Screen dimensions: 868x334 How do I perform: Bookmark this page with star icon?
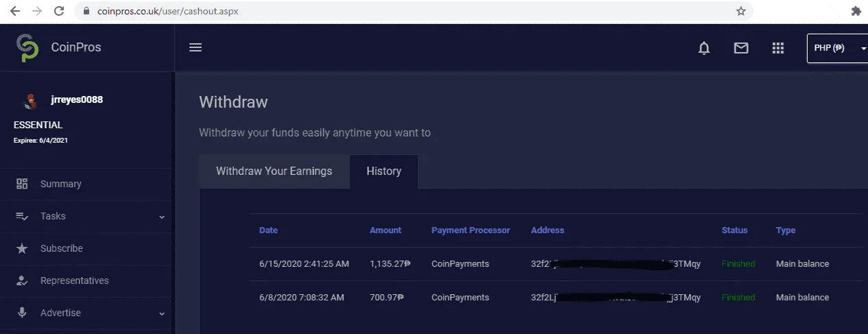740,11
